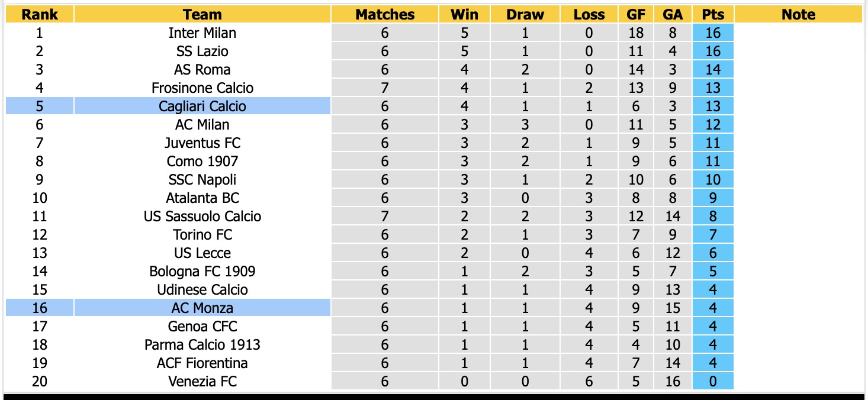Click Inter Milan's blue 16 points cell
Image resolution: width=868 pixels, height=400 pixels.
pos(713,33)
